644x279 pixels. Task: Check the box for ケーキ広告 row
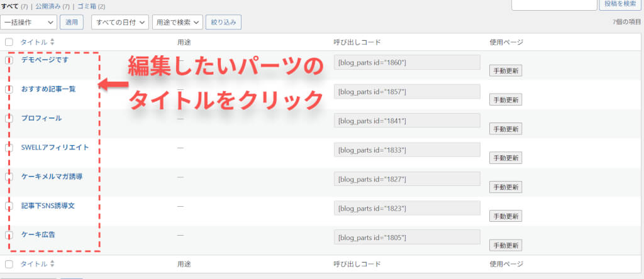pyautogui.click(x=9, y=235)
